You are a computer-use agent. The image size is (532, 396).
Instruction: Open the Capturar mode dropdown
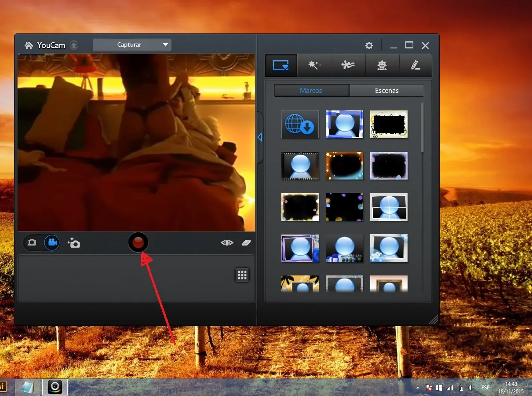(x=132, y=45)
